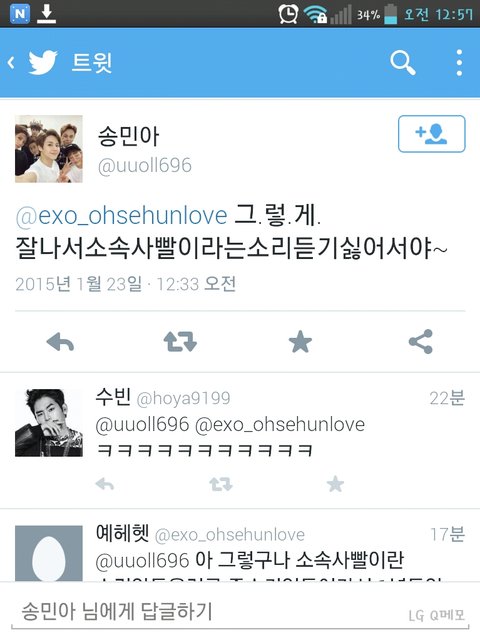This screenshot has width=480, height=640.
Task: Open 예헤헷's egg avatar
Action: click(x=49, y=553)
